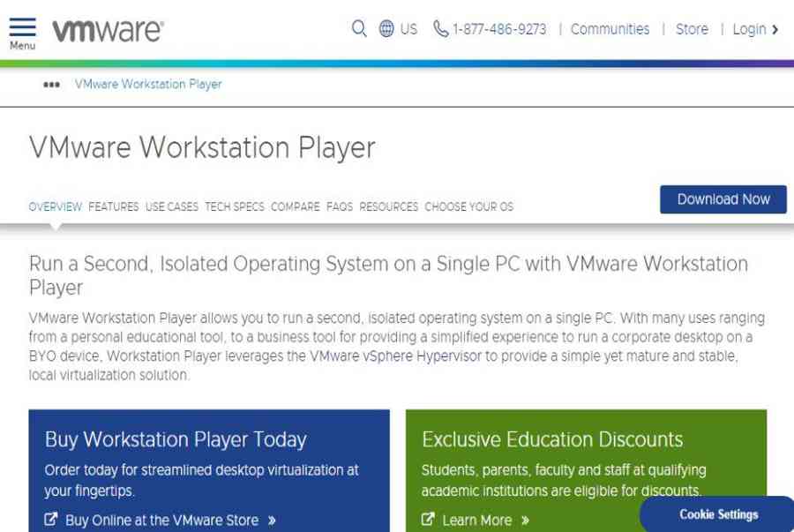Click VMware Workstation Player breadcrumb link
This screenshot has height=532, width=794.
coord(148,84)
